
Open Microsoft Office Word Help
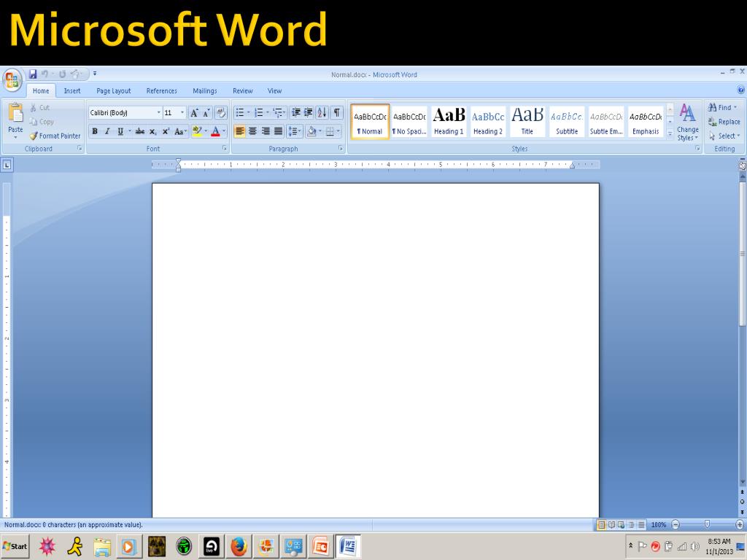741,90
